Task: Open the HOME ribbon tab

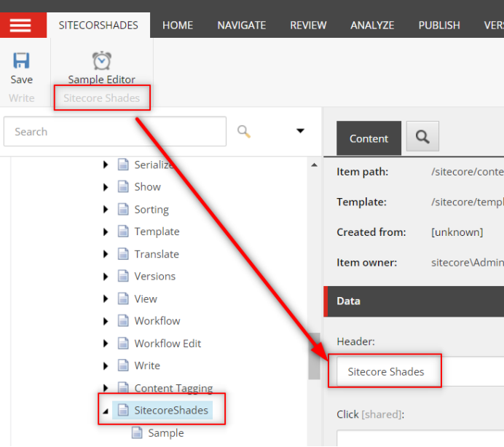Action: tap(178, 25)
